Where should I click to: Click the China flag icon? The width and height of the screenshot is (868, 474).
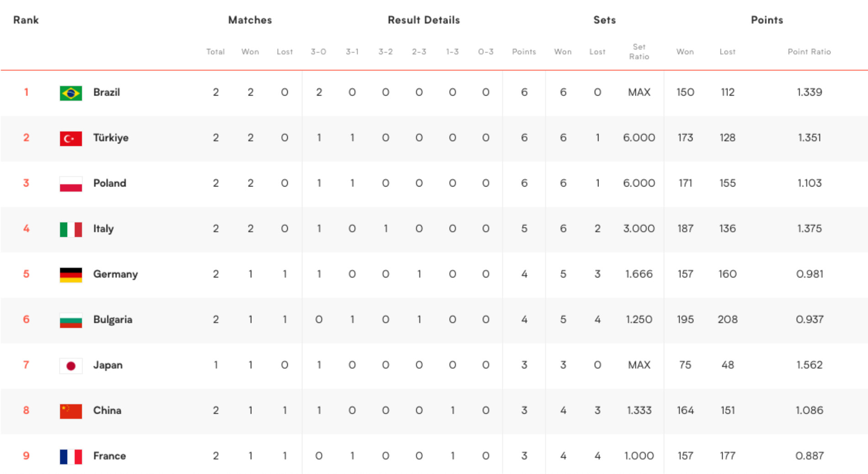coord(71,411)
